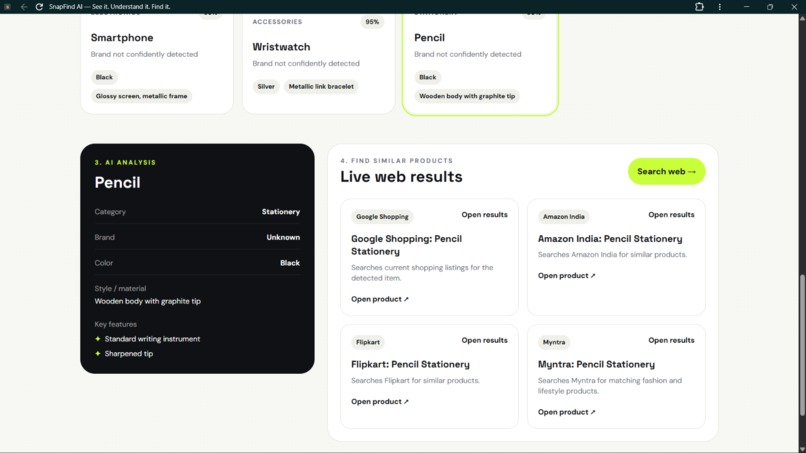
Task: Open the three-dot app menu
Action: point(720,7)
